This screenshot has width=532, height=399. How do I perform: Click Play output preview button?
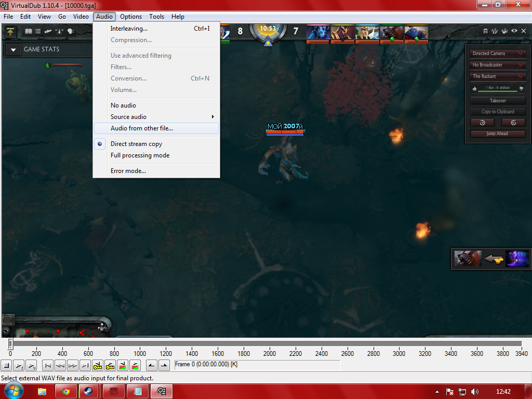[31, 365]
